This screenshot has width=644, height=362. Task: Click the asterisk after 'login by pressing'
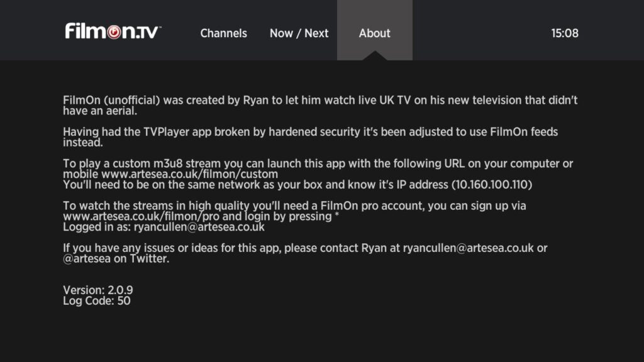click(x=337, y=215)
